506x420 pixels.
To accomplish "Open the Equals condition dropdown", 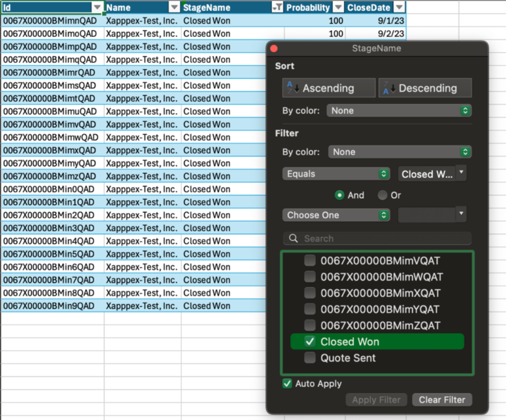I will (336, 174).
